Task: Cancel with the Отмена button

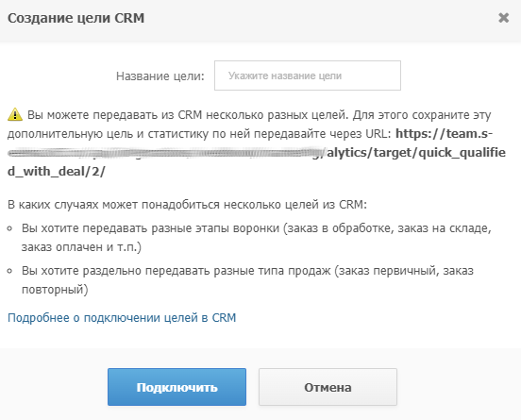Action: coord(328,387)
